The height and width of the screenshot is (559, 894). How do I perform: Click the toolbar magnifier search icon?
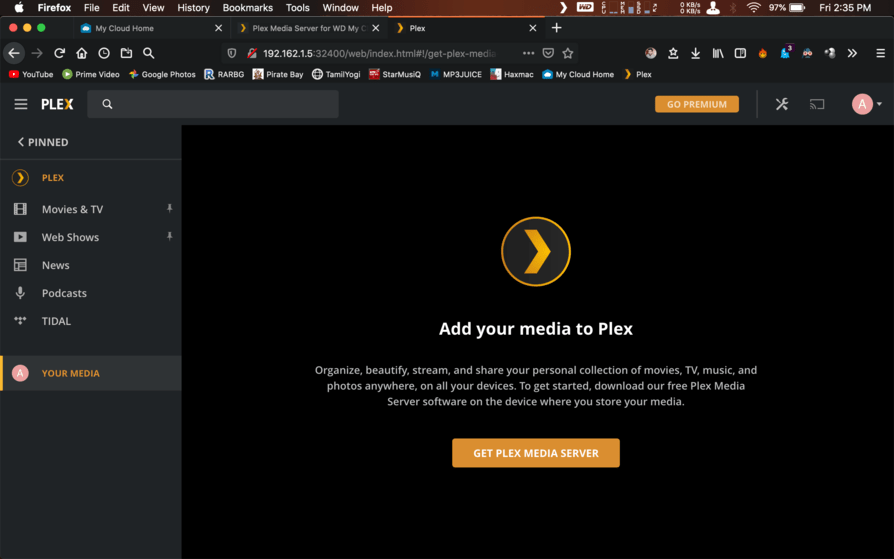pos(149,53)
